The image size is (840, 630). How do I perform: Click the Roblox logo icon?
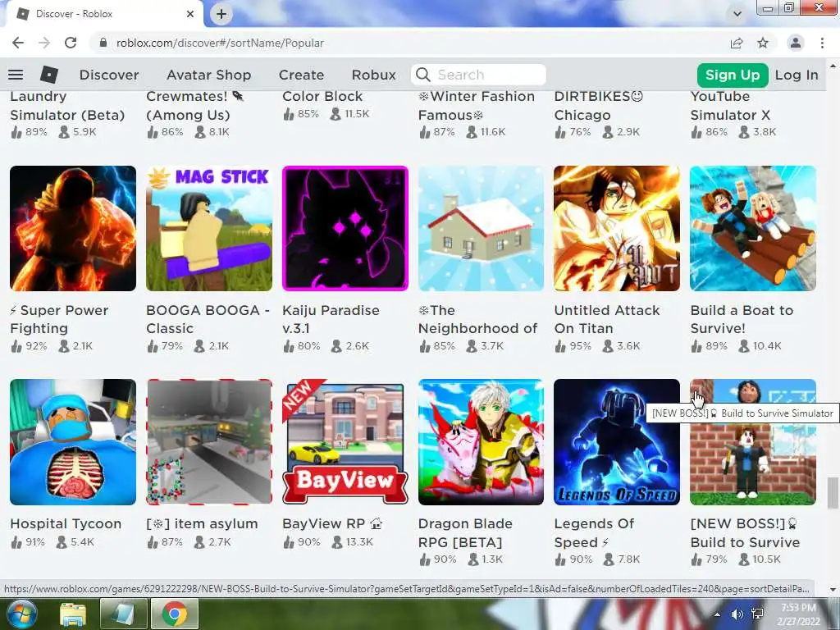point(48,75)
